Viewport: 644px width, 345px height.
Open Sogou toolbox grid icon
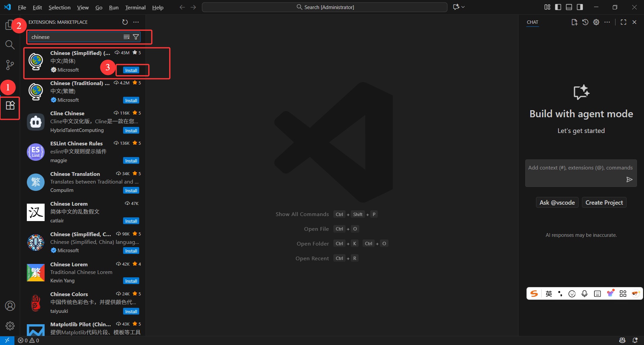click(623, 294)
